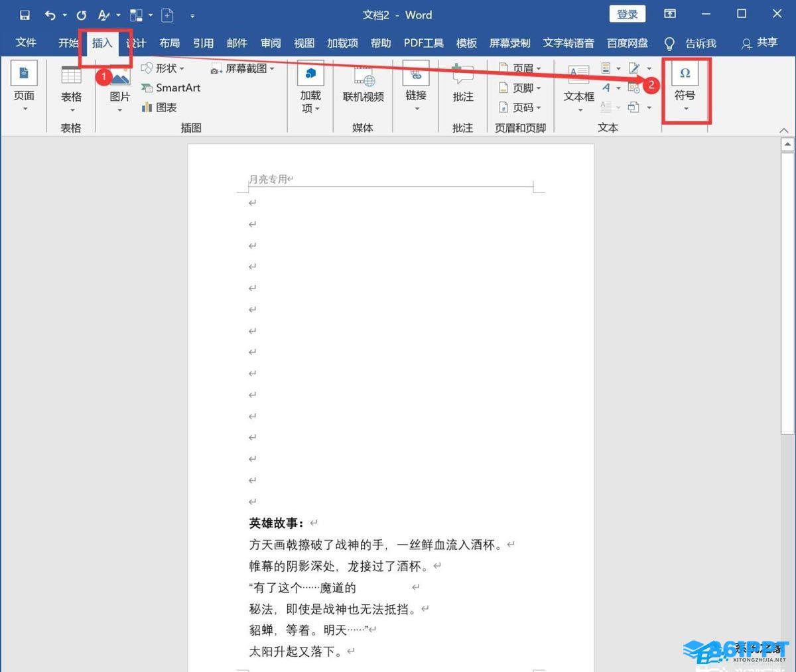Switch to the 审阅 tab
Image resolution: width=796 pixels, height=672 pixels.
coord(271,42)
